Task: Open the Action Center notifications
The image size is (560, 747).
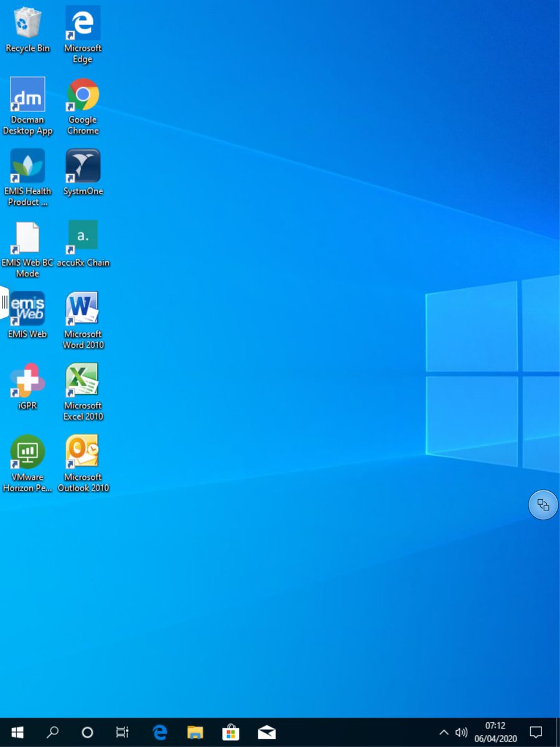Action: (535, 732)
